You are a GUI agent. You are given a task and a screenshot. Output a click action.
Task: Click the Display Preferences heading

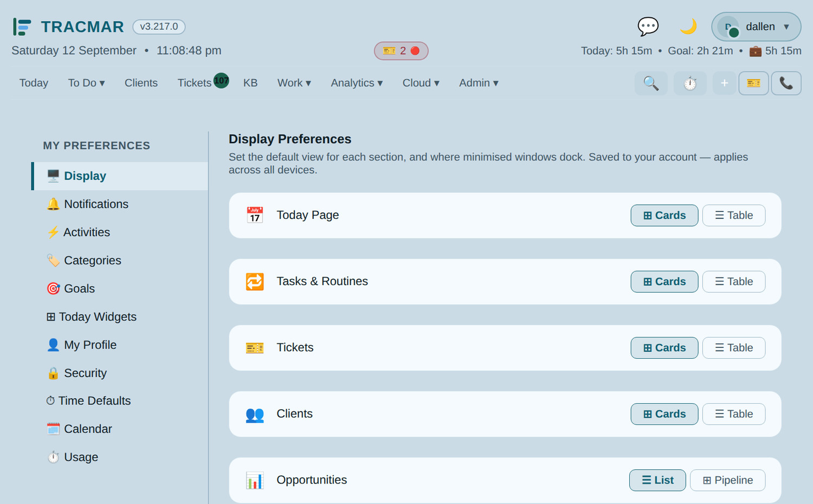coord(290,139)
